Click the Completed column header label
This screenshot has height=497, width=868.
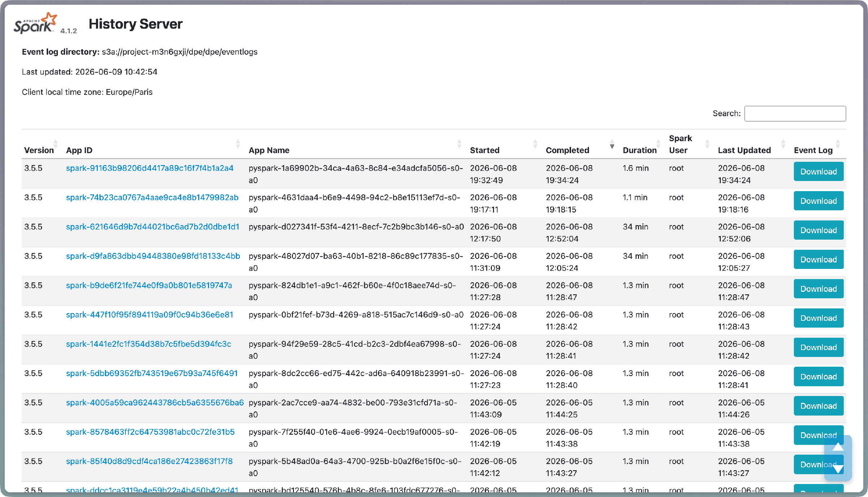tap(567, 150)
